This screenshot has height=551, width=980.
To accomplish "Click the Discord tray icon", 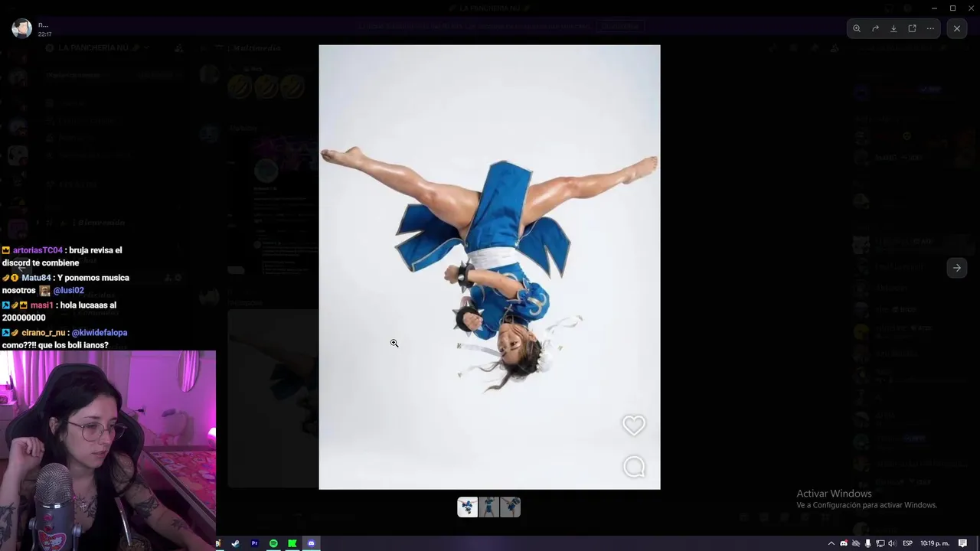I will (x=844, y=543).
